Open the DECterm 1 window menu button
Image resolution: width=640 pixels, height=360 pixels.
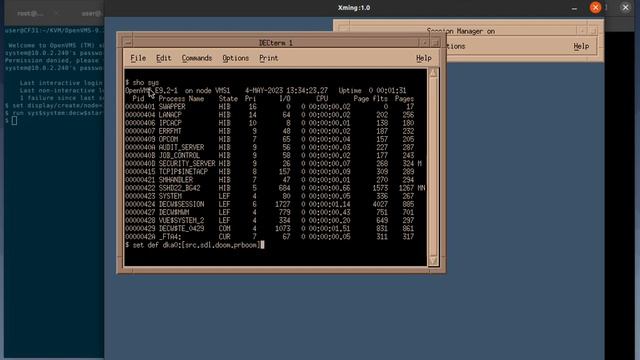[x=128, y=43]
